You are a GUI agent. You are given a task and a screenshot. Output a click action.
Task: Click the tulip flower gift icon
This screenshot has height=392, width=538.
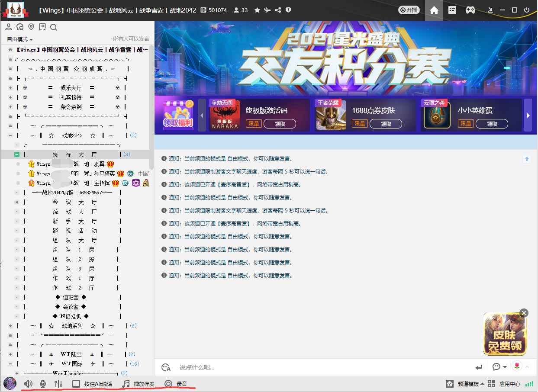pyautogui.click(x=517, y=366)
